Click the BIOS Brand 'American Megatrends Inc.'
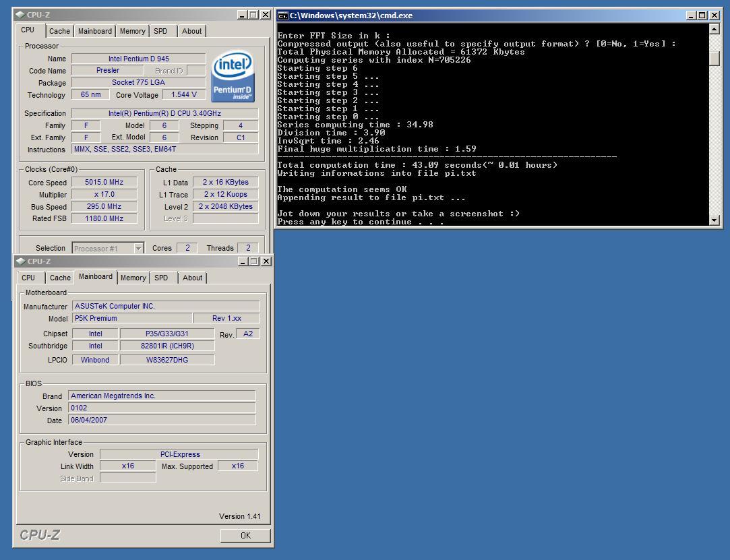The height and width of the screenshot is (560, 730). 162,396
